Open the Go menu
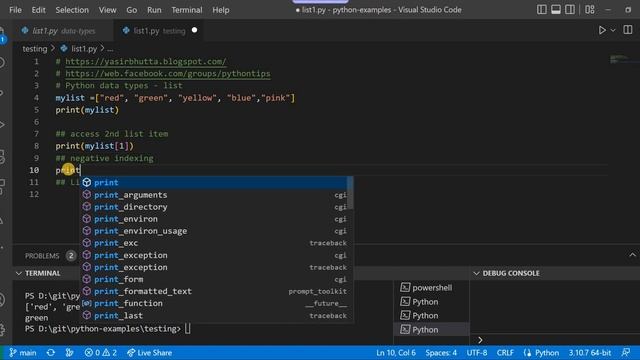Viewport: 640px width, 360px height. (x=131, y=10)
